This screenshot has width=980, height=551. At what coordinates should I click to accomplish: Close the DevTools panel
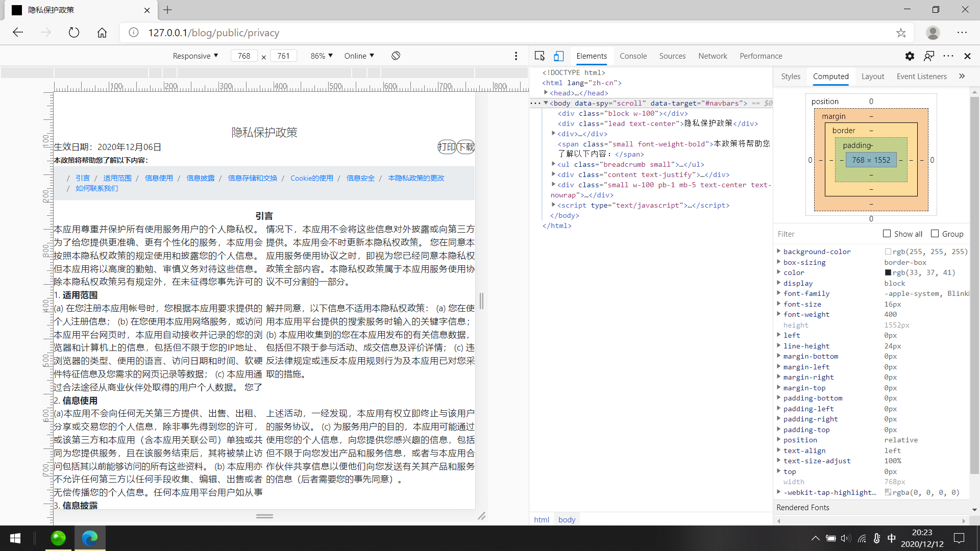(967, 56)
